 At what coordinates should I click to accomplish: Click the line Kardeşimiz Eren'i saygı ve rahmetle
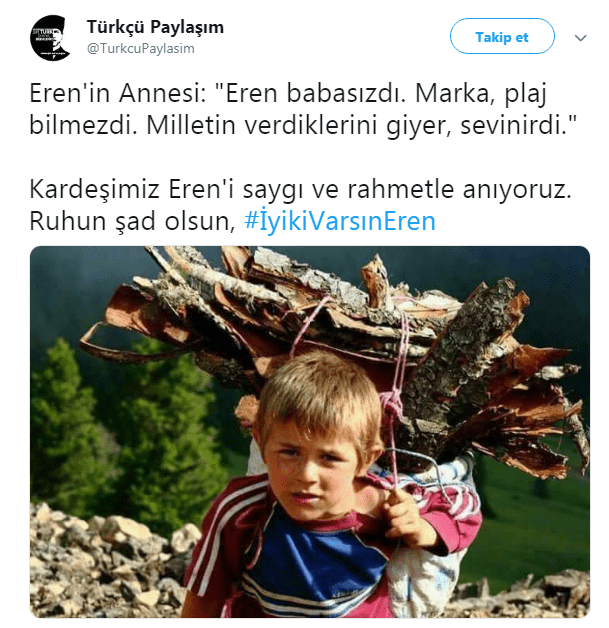[x=300, y=189]
